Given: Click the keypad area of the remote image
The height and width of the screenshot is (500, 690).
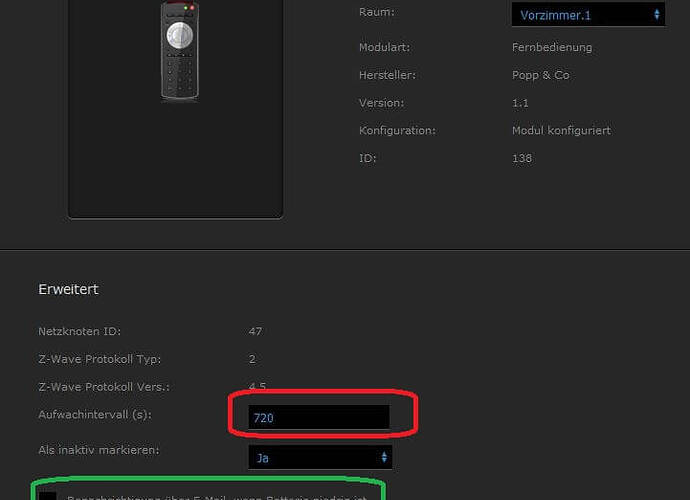Looking at the screenshot, I should (x=180, y=76).
